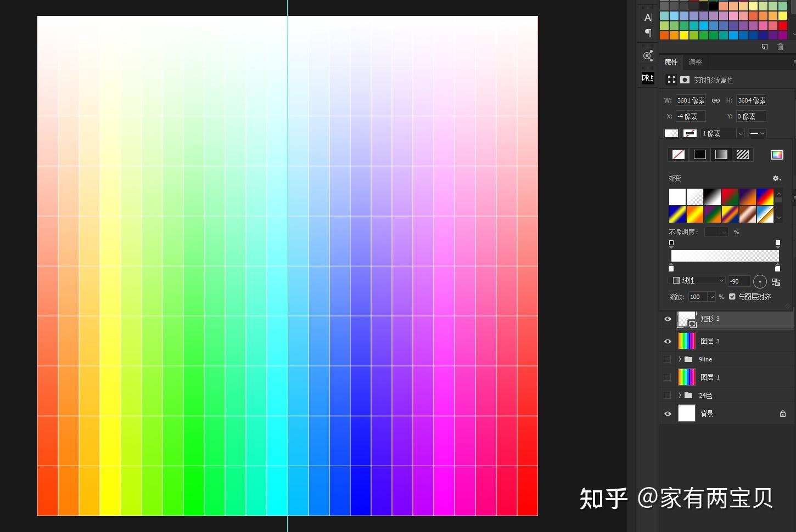Viewport: 796px width, 532px height.
Task: Open 不透明度 opacity dropdown
Action: (x=724, y=232)
